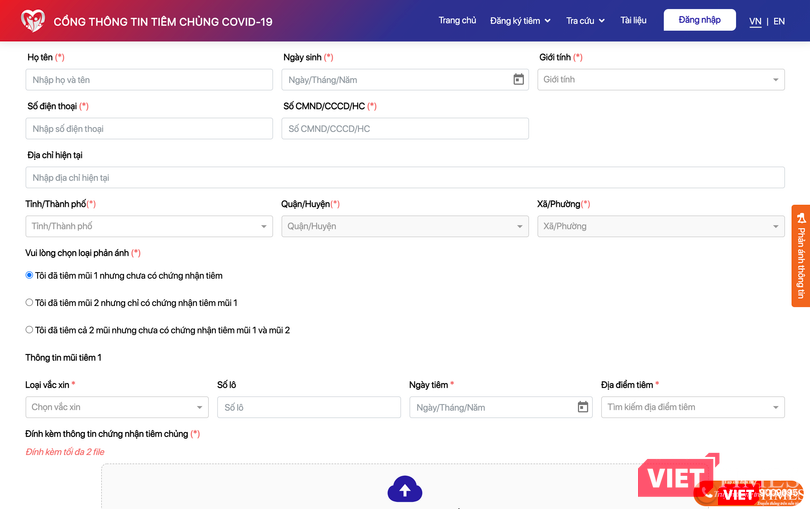Image resolution: width=810 pixels, height=509 pixels.
Task: Click the cloud upload icon
Action: click(405, 489)
